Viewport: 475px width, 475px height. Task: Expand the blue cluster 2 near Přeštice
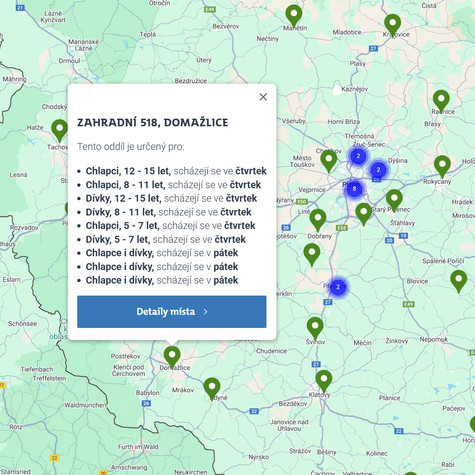(x=338, y=287)
